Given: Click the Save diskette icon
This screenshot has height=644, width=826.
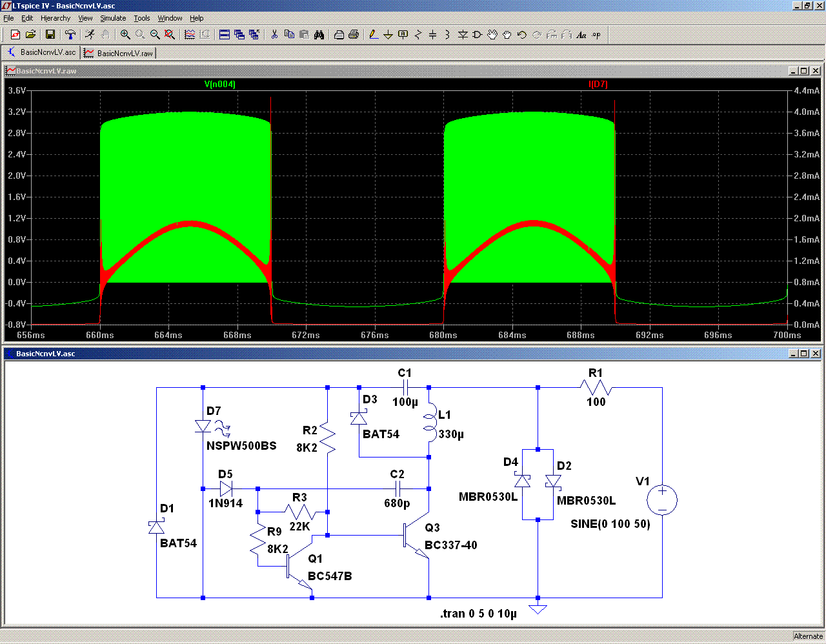Looking at the screenshot, I should [x=50, y=34].
